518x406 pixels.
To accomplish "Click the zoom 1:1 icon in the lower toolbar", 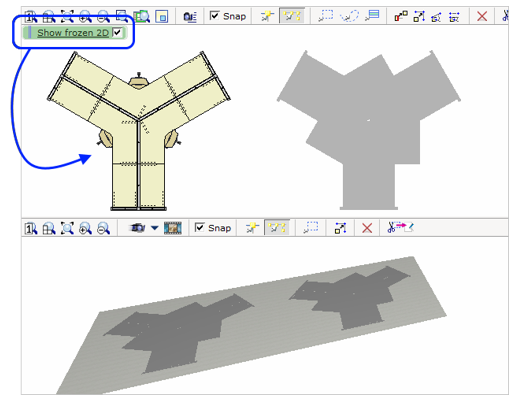I will [x=31, y=229].
